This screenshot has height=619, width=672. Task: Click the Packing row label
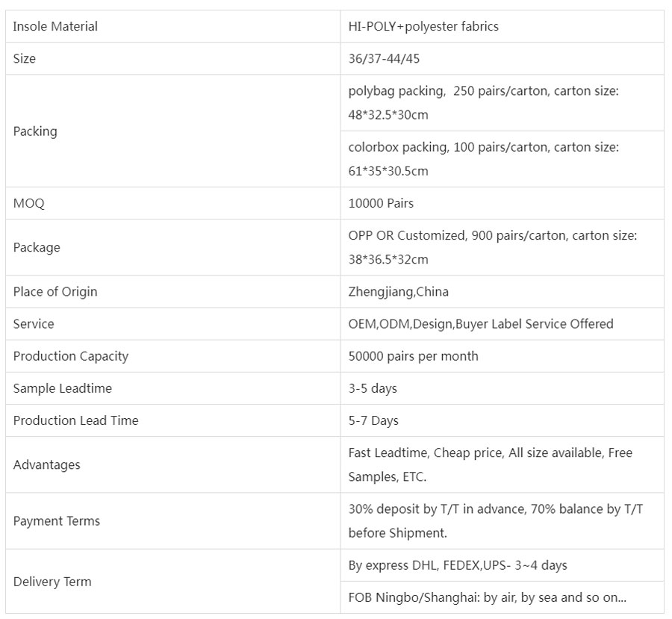(35, 131)
